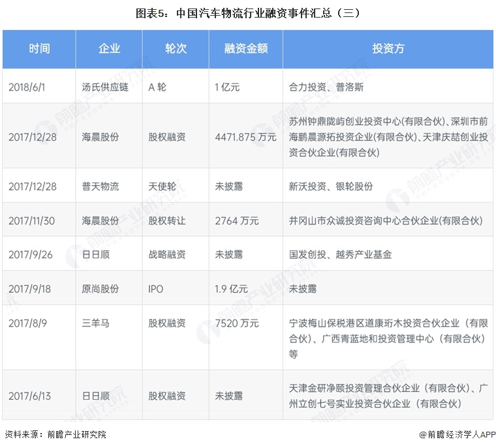This screenshot has height=448, width=496.
Task: Click the 时间 column header
Action: 39,49
